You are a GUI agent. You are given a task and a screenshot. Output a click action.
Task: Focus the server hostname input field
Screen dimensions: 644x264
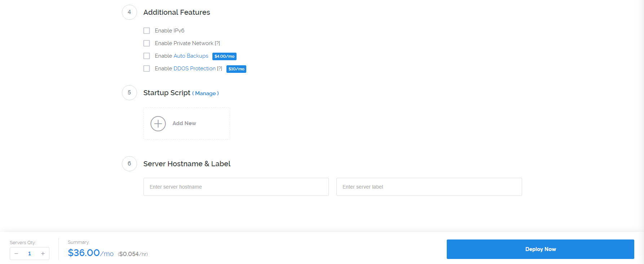(x=236, y=187)
